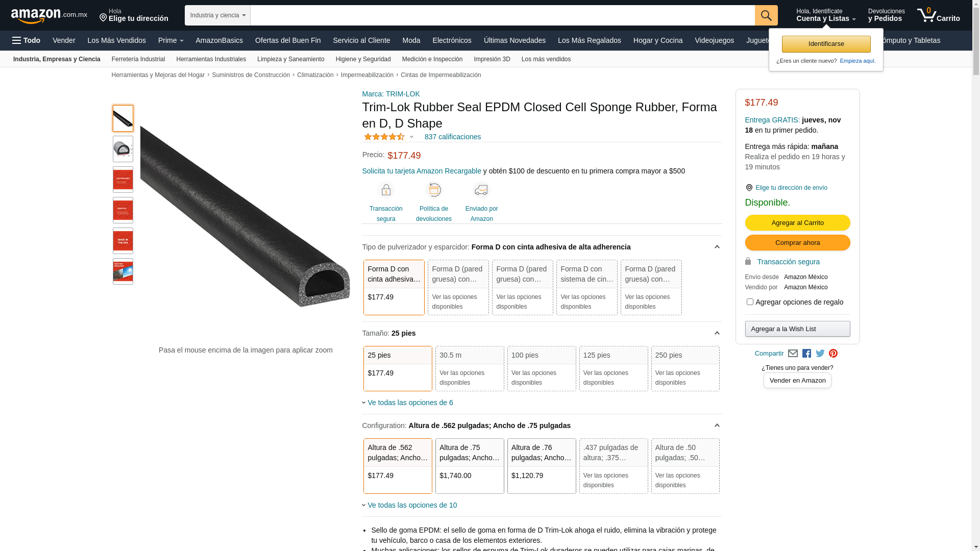
Task: Select the second product thumbnail image
Action: (x=122, y=149)
